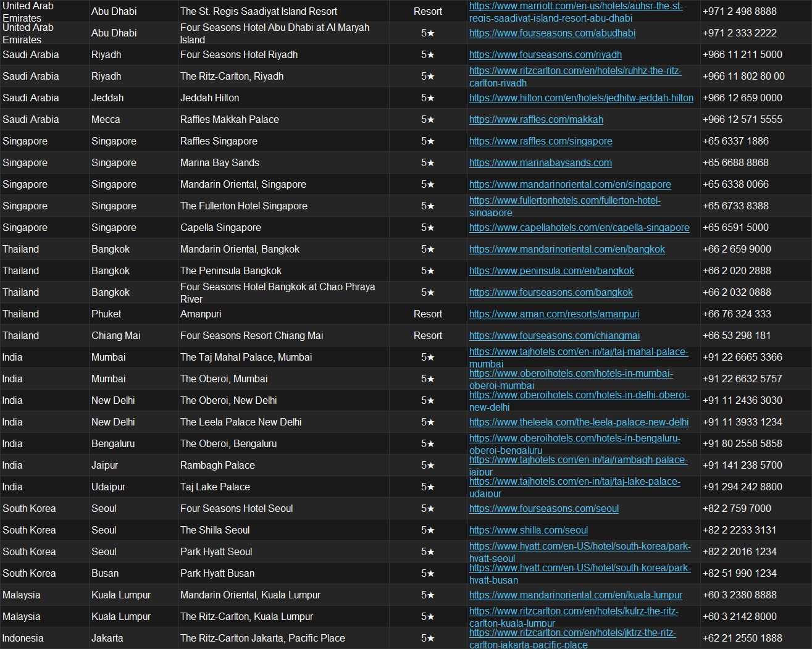
Task: Open theleela.com Leela Palace New Delhi link
Action: [579, 422]
